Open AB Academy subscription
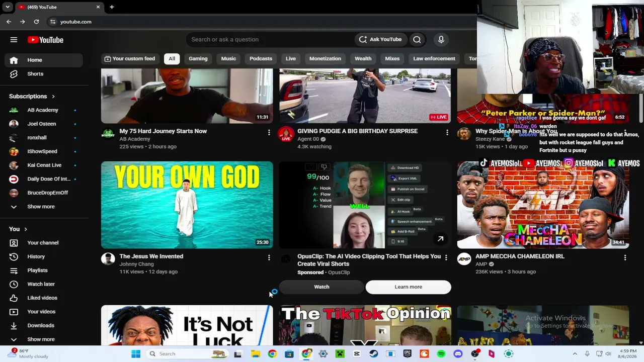 (x=44, y=110)
